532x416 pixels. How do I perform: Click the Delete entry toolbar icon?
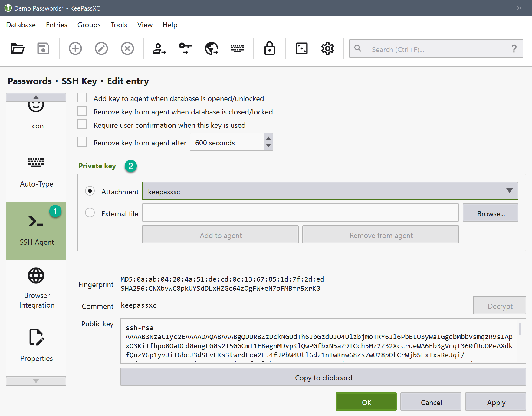tap(127, 48)
